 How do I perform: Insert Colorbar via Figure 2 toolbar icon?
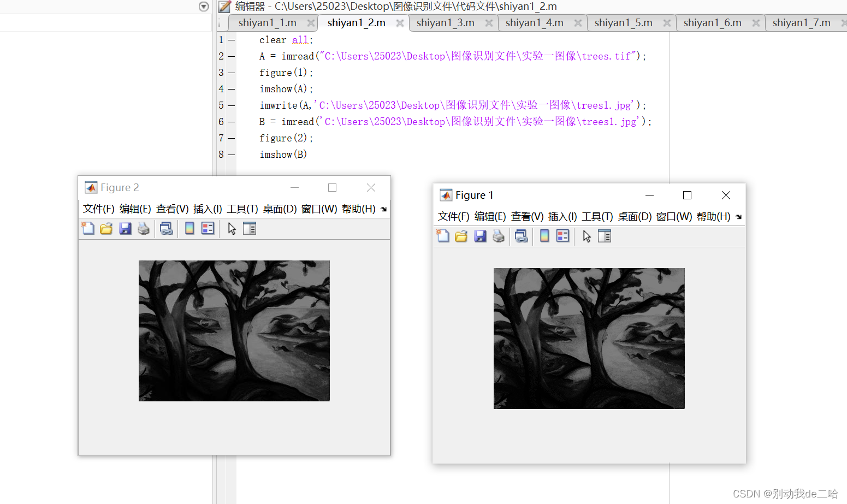tap(189, 228)
